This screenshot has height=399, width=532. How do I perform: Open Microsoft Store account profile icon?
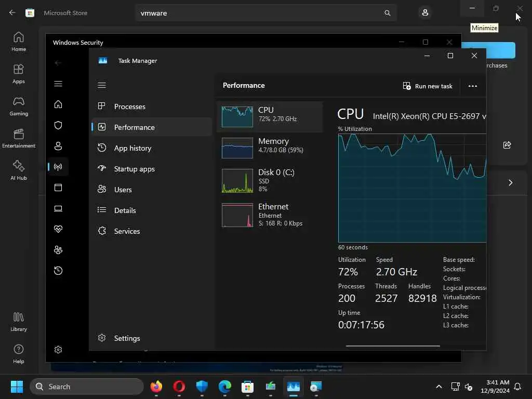[x=425, y=13]
